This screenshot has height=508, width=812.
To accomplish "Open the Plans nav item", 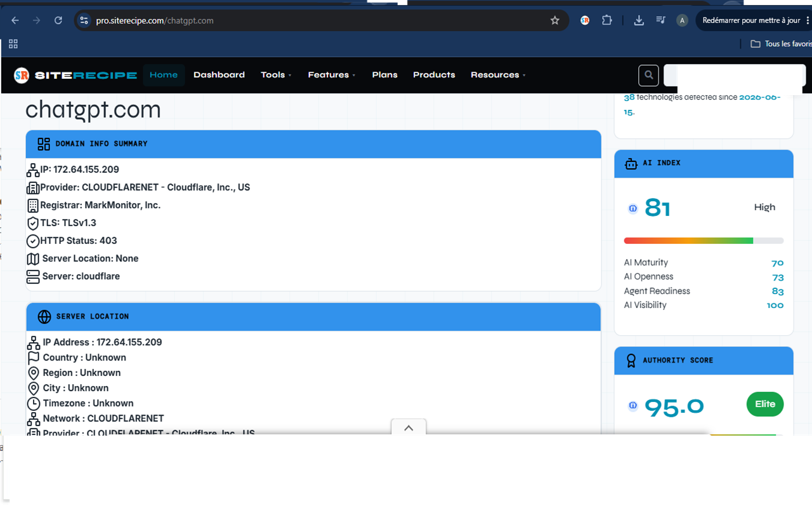I will (384, 75).
